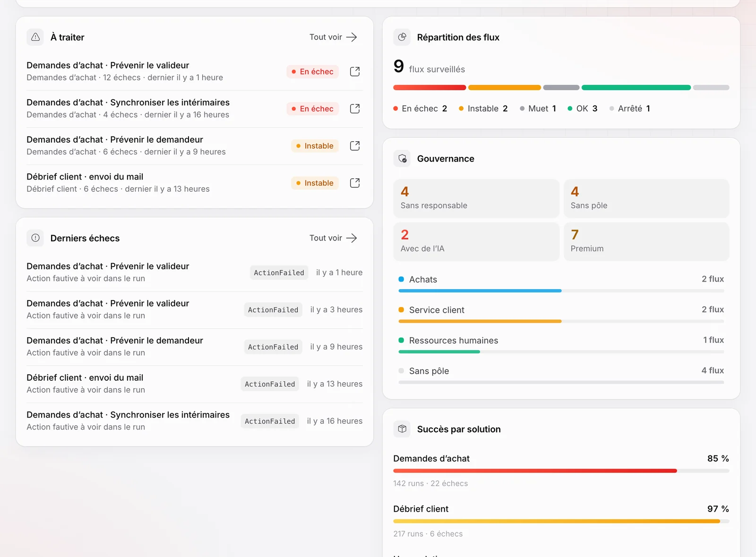Select the Sans pôle governance card with 4

646,198
